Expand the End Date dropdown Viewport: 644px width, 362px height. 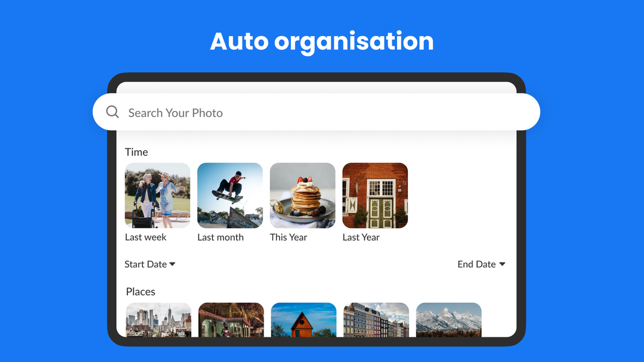pos(477,264)
